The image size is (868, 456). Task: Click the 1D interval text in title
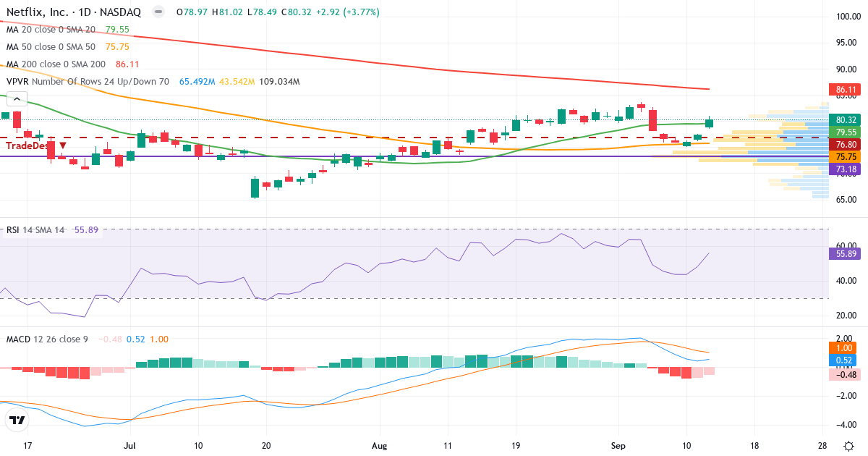coord(86,12)
